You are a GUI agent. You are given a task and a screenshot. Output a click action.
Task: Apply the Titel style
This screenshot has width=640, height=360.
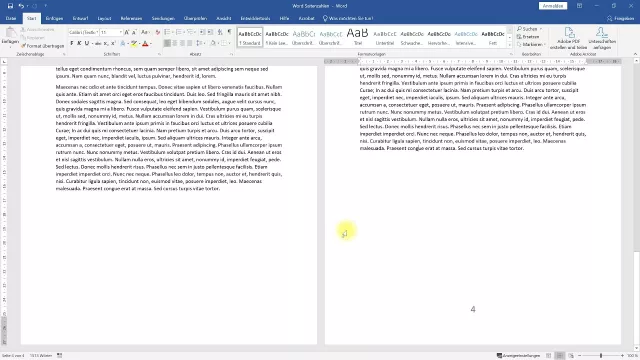pyautogui.click(x=358, y=37)
